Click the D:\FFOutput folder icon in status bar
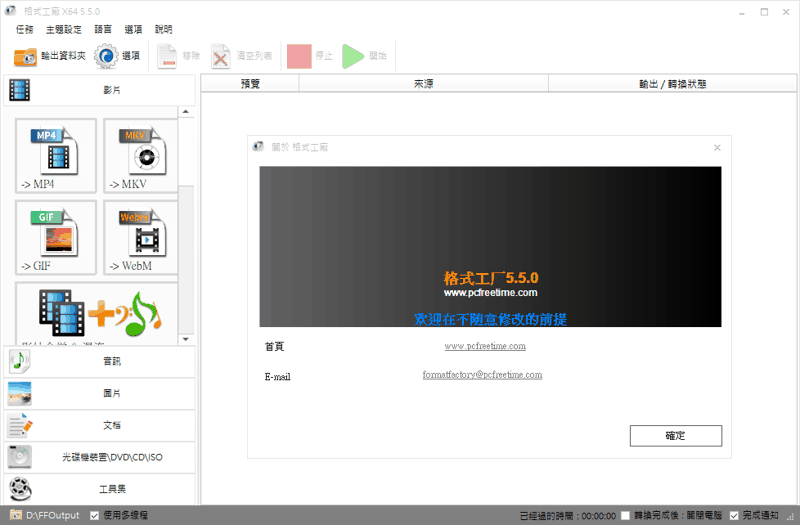Viewport: 800px width, 525px height. 16,515
